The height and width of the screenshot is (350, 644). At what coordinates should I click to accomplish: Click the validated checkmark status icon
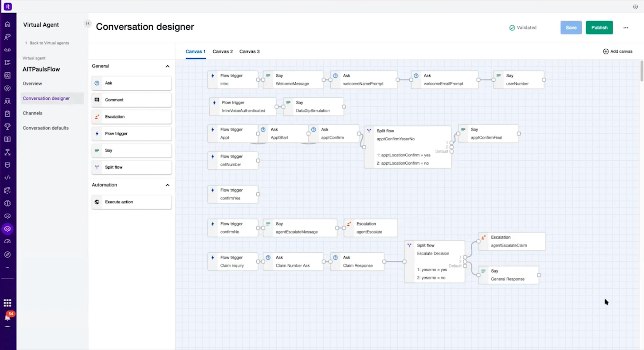pyautogui.click(x=512, y=28)
